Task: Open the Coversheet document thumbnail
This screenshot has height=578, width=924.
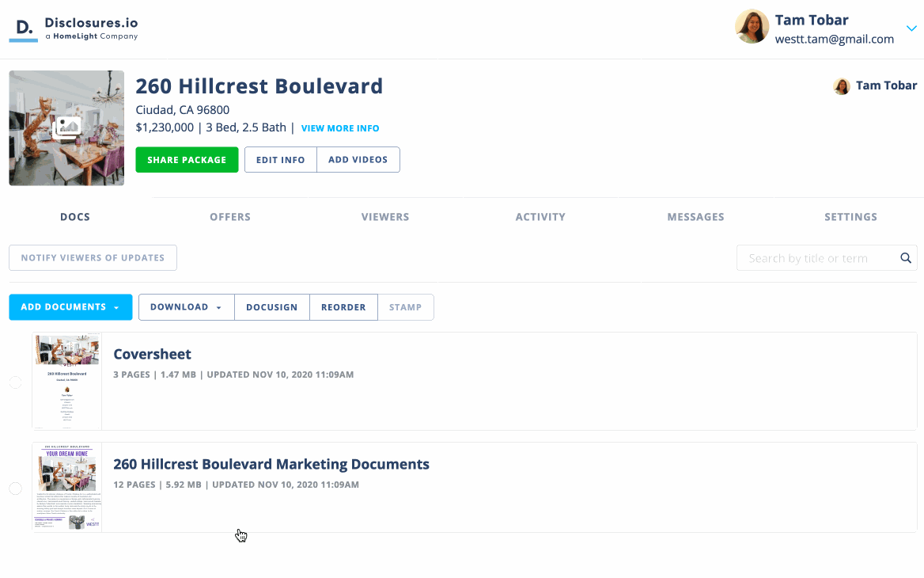Action: coord(66,381)
